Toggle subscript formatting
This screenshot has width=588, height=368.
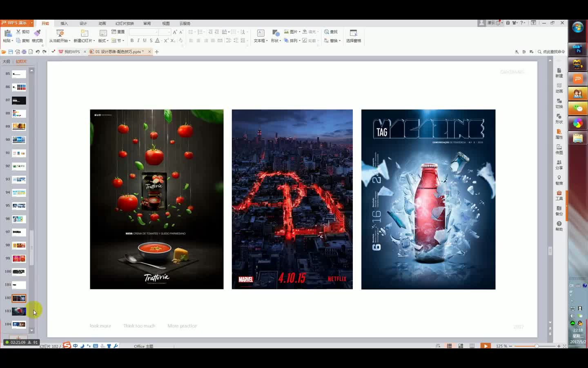click(173, 40)
